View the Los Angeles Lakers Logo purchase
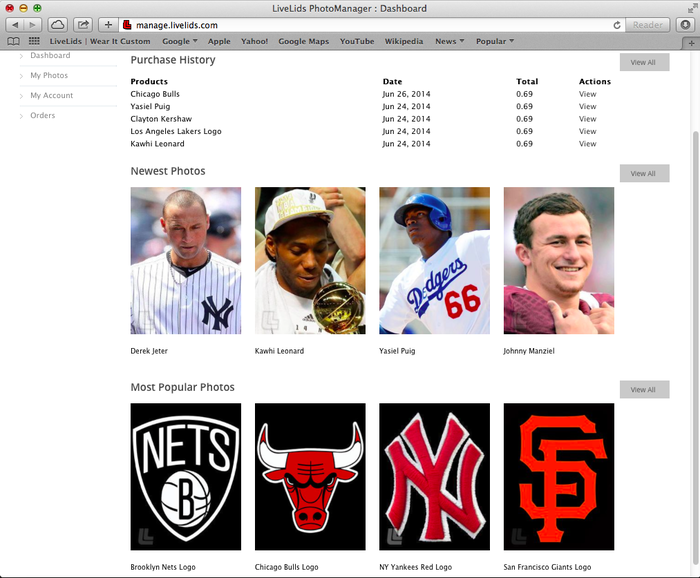700x578 pixels. click(588, 132)
